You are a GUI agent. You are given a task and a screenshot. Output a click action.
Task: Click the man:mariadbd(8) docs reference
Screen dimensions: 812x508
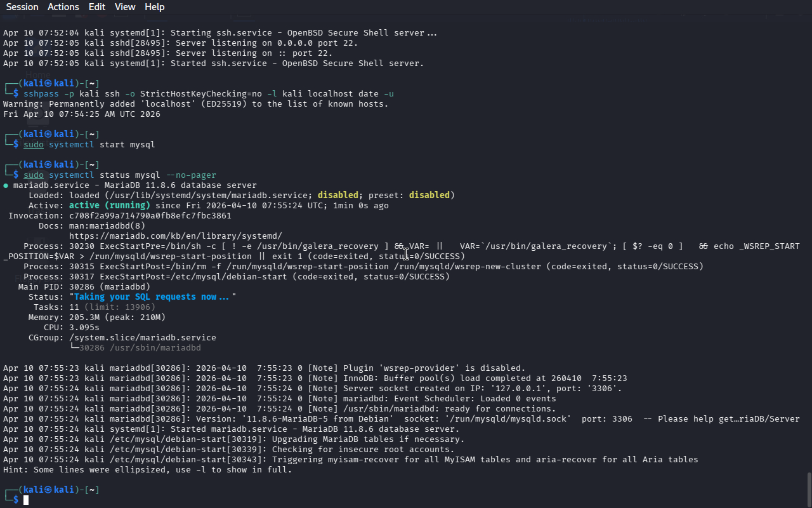107,226
